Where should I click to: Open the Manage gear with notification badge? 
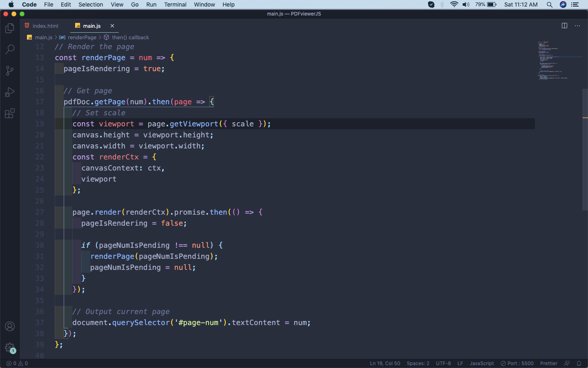coord(10,348)
